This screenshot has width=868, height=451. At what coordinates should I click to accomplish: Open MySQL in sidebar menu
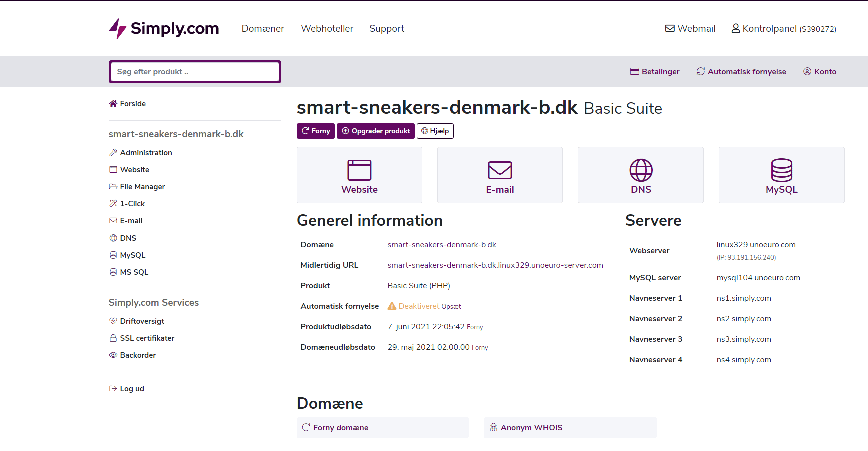127,255
